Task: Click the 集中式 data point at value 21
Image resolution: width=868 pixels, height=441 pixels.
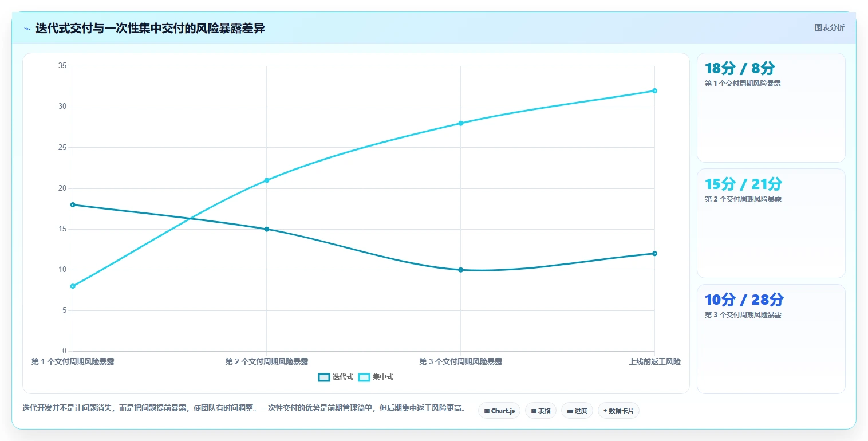Action: click(267, 180)
